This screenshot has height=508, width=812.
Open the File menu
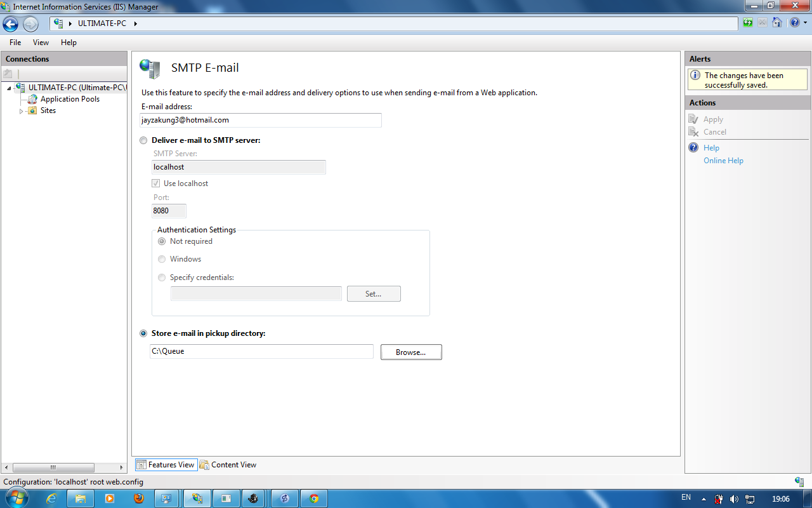(x=15, y=43)
